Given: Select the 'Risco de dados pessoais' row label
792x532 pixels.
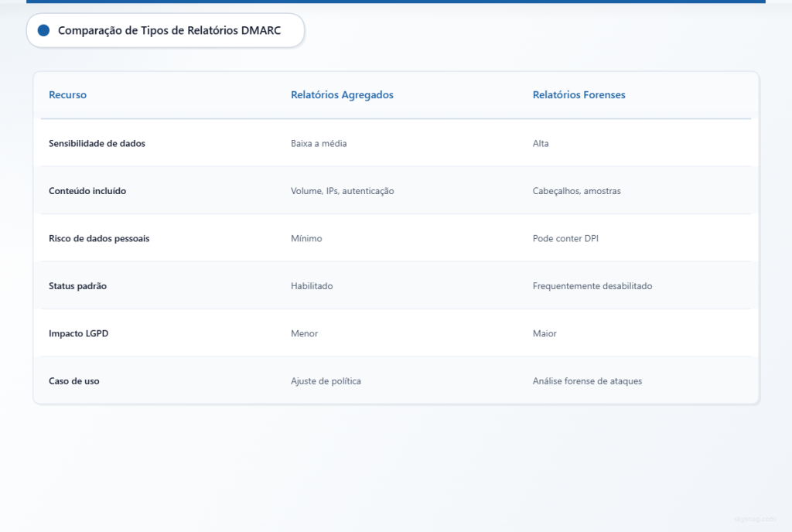Looking at the screenshot, I should pyautogui.click(x=99, y=238).
